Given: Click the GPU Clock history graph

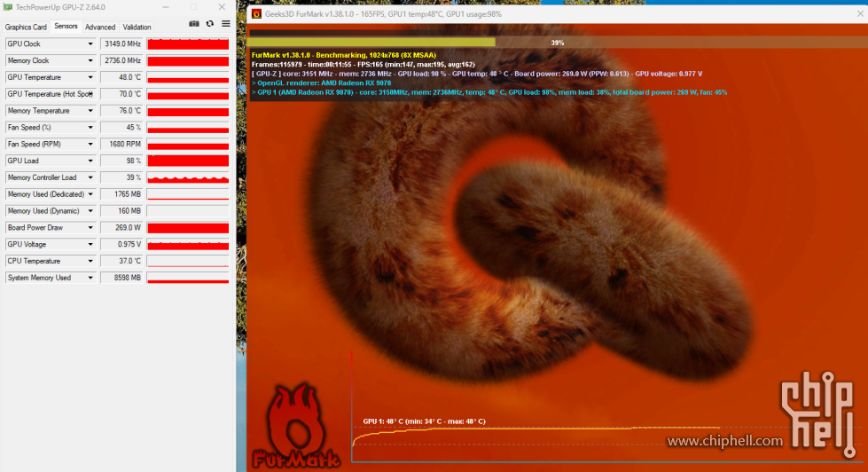Looking at the screenshot, I should [188, 43].
